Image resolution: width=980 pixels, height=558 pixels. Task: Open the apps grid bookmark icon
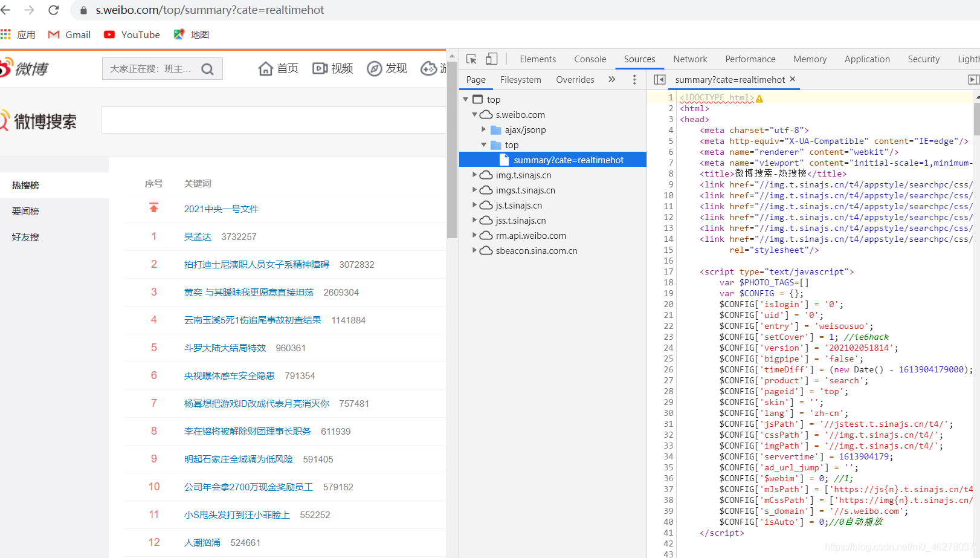tap(5, 34)
